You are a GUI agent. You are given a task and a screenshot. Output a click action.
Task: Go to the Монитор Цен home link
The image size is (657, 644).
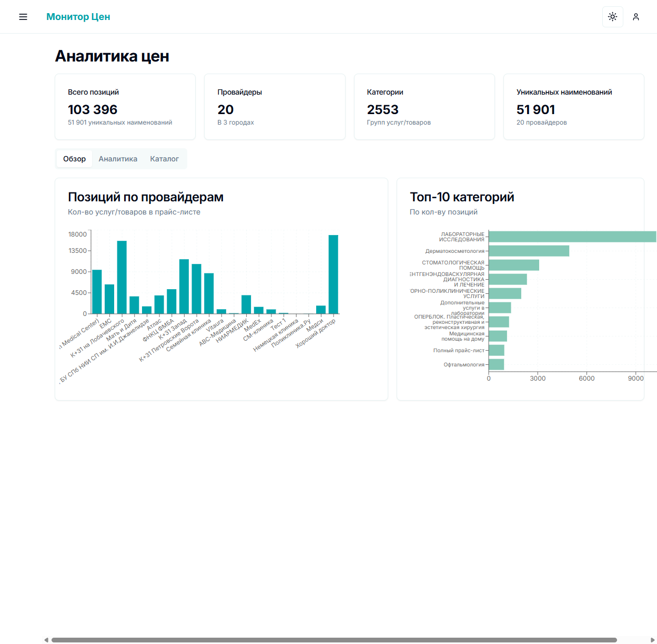pos(78,17)
